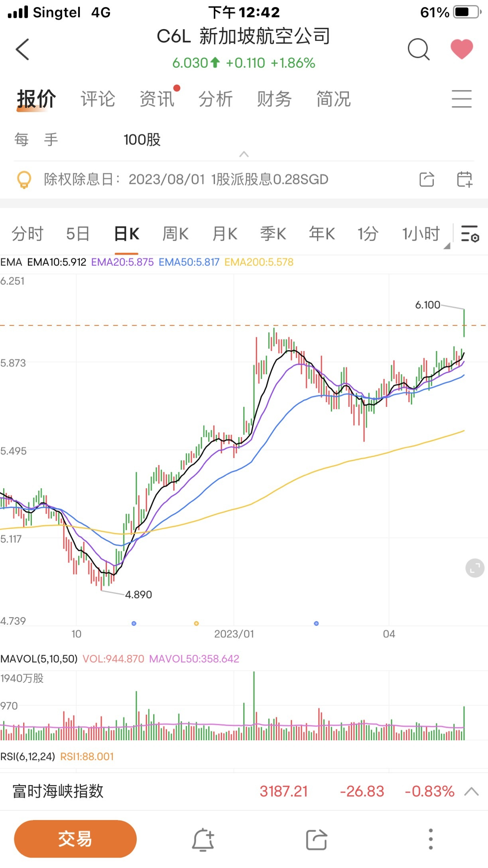Tap the 100股 lot size value
The width and height of the screenshot is (488, 868).
(142, 140)
